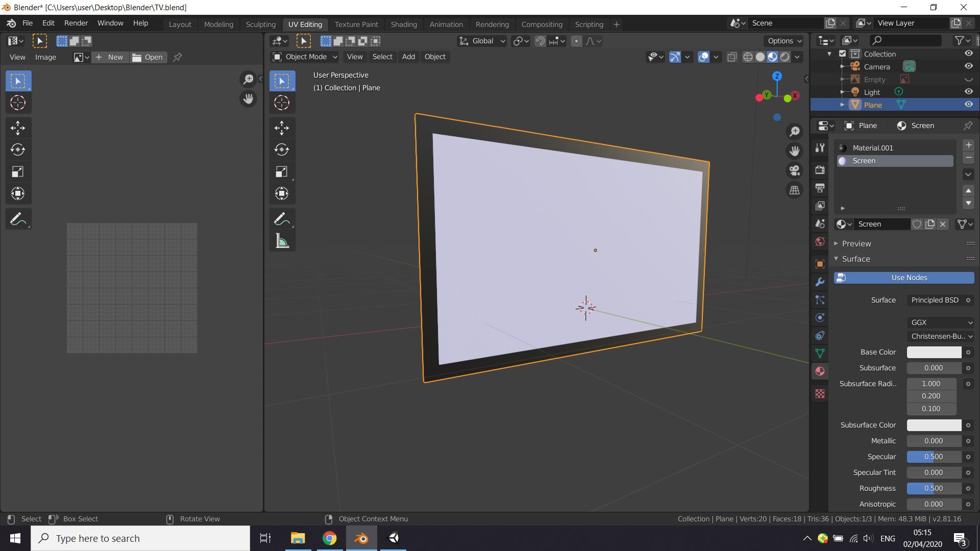The image size is (980, 551).
Task: Hide the Camera in the outliner
Action: pyautogui.click(x=969, y=66)
